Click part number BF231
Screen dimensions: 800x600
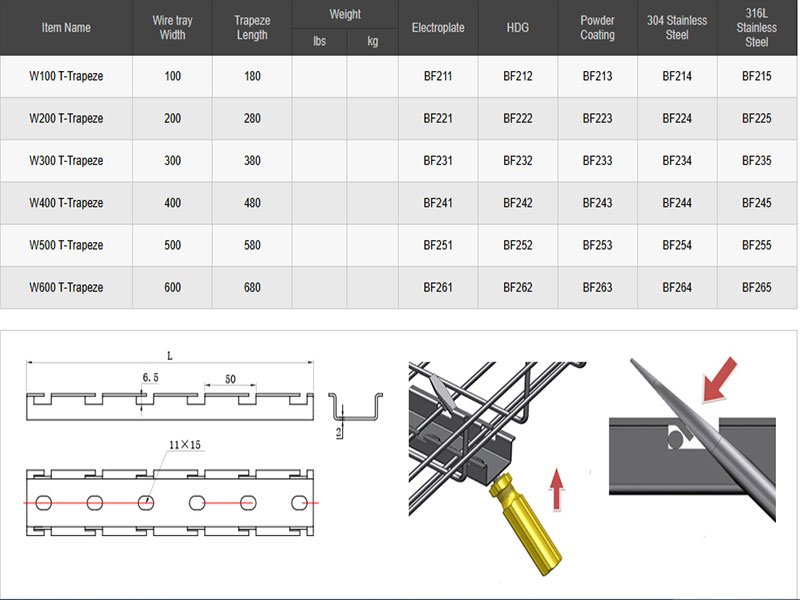click(x=438, y=161)
